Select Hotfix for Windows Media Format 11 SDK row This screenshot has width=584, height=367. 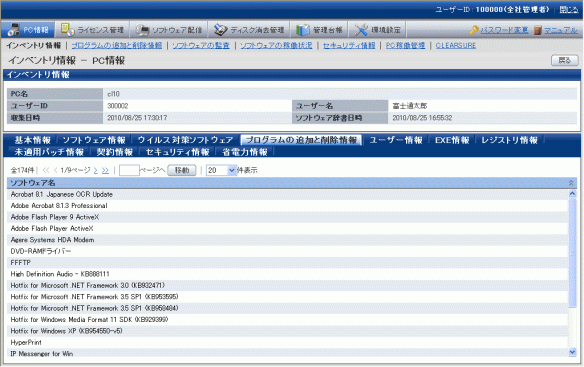point(288,319)
